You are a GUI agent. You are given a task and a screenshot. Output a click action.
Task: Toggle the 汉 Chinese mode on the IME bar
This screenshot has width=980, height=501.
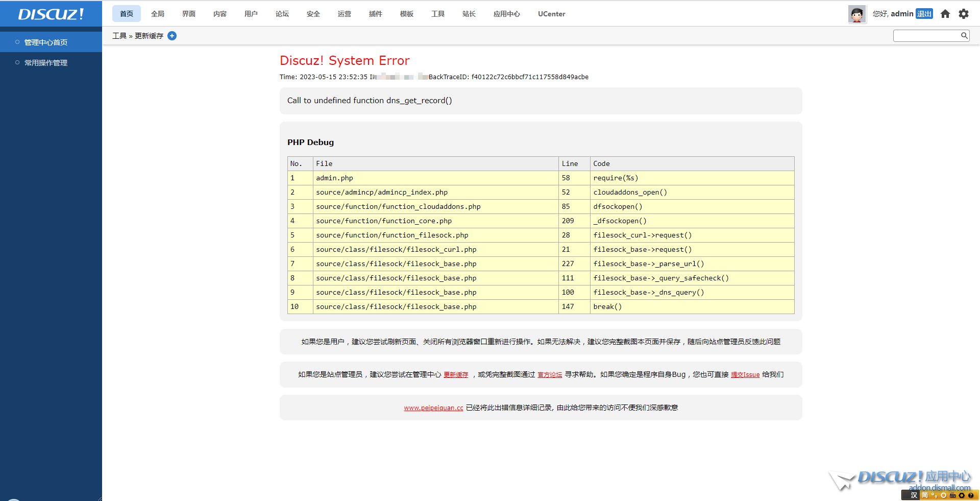(914, 495)
